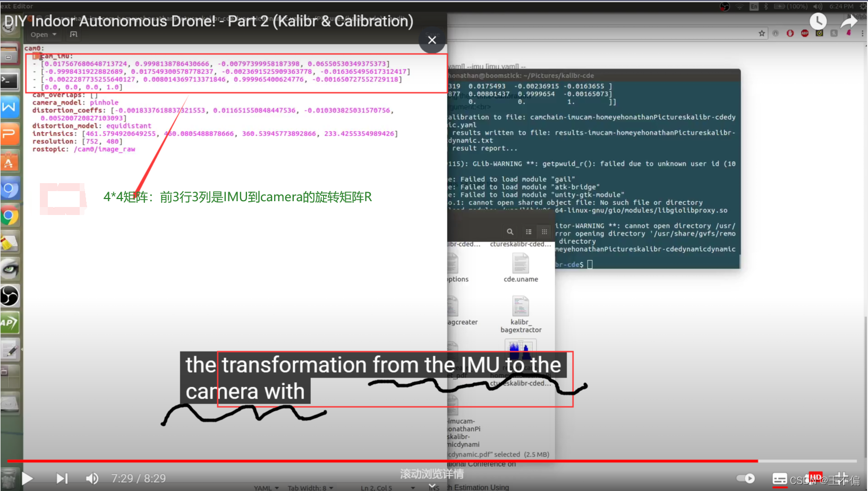Image resolution: width=868 pixels, height=491 pixels.
Task: Toggle the autoplay switch
Action: click(746, 478)
